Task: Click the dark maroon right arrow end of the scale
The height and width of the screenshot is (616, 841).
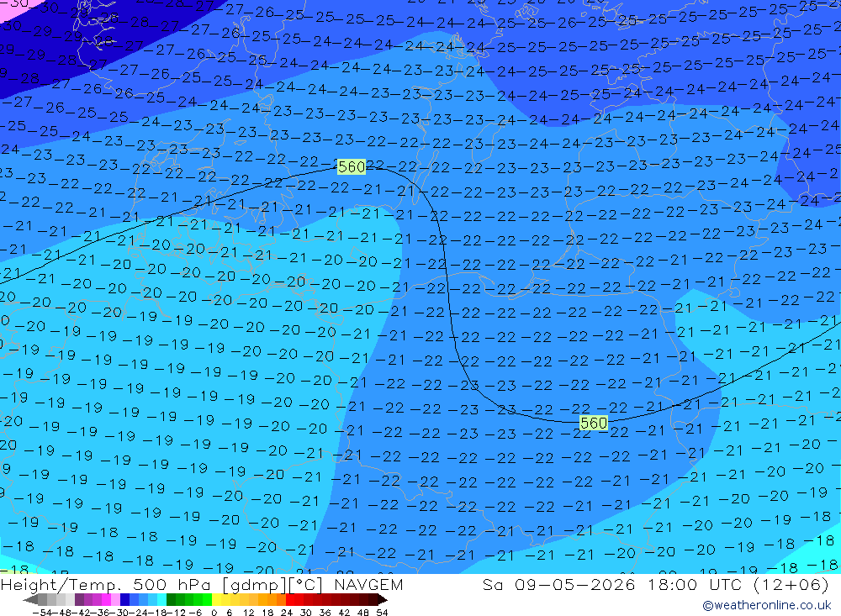Action: (382, 600)
